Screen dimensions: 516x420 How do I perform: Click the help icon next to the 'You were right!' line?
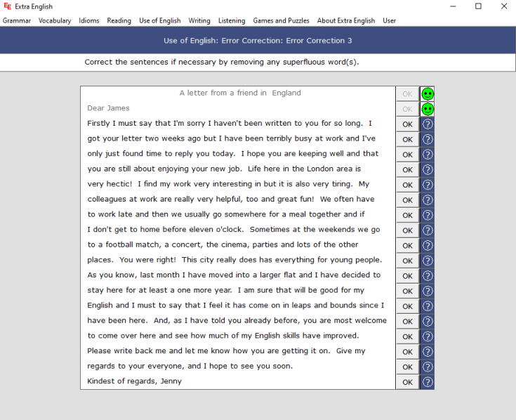pos(427,261)
